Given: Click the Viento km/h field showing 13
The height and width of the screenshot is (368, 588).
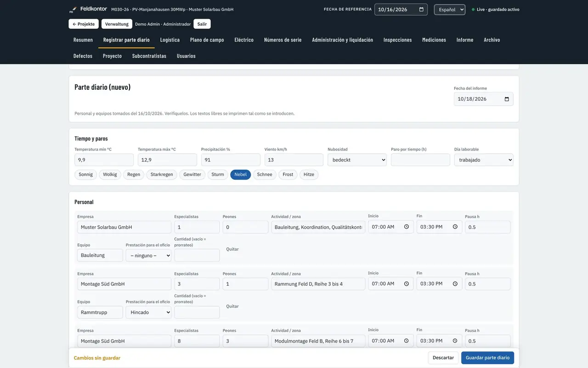Looking at the screenshot, I should click(x=294, y=160).
